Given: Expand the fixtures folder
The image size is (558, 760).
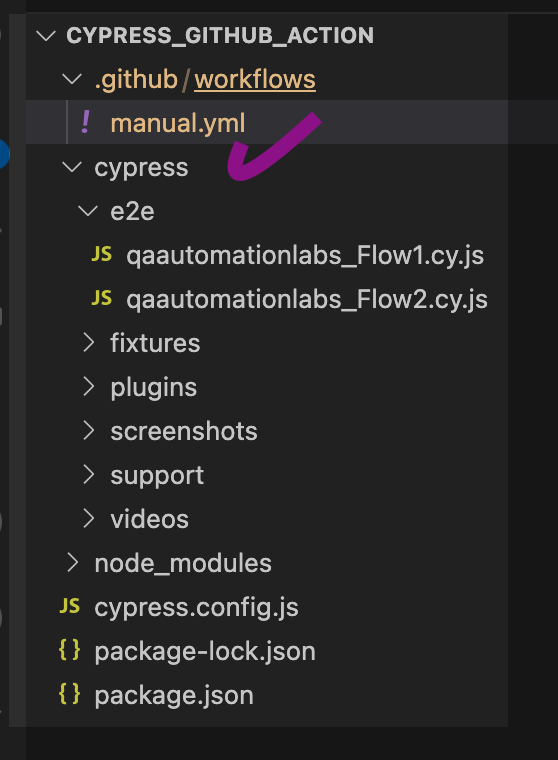Looking at the screenshot, I should pos(88,343).
